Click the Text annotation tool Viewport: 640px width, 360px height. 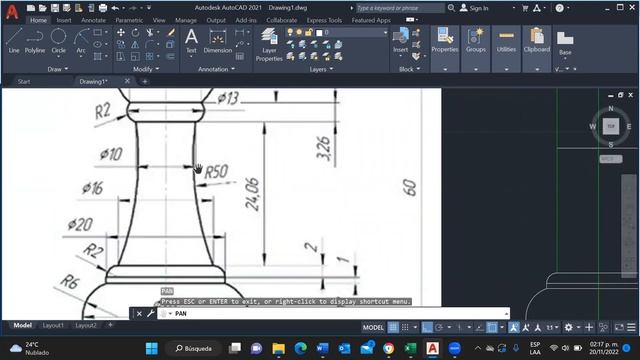click(191, 41)
